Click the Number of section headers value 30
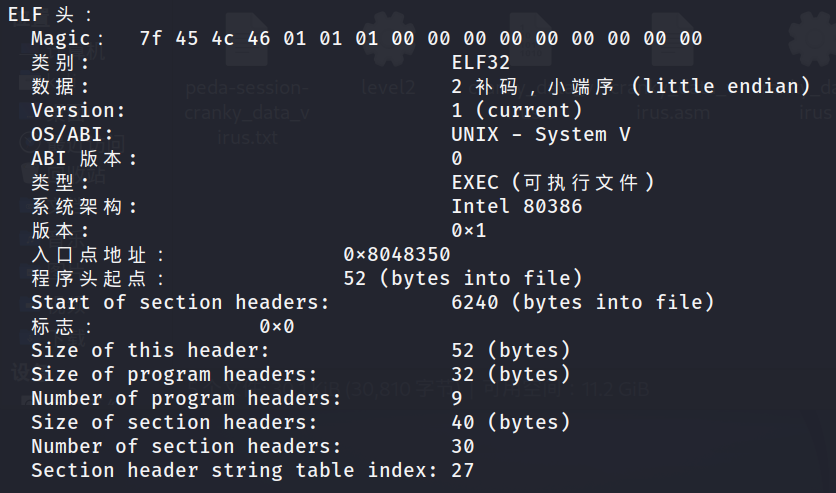The width and height of the screenshot is (836, 493). coord(463,446)
